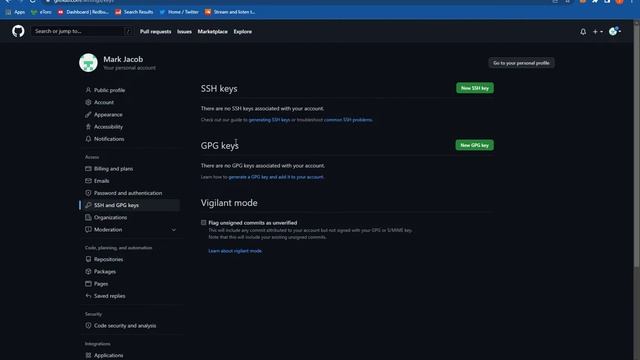Click Go to your personal profile button
The image size is (640, 360).
coord(521,63)
